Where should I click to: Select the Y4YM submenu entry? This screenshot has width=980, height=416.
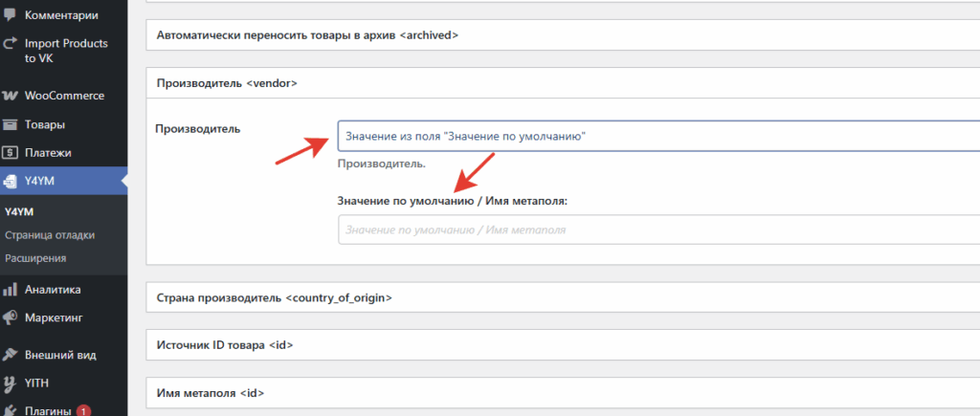click(x=19, y=212)
